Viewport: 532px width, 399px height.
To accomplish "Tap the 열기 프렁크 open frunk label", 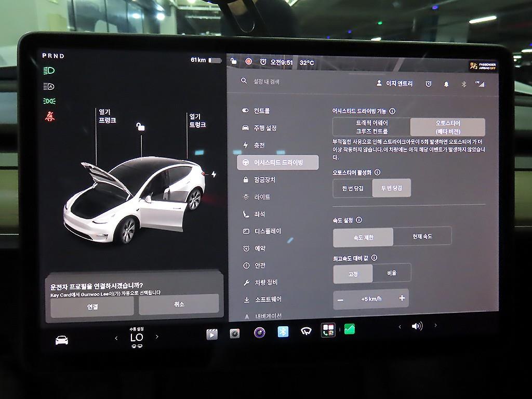I will pos(108,116).
